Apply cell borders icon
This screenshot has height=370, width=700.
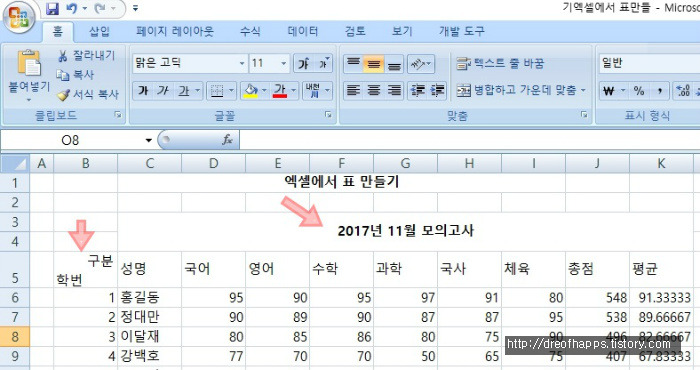[217, 91]
